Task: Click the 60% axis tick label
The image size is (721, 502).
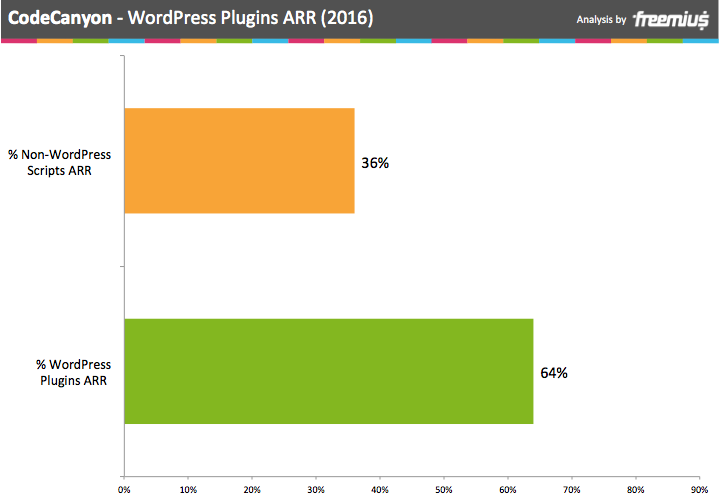Action: (x=508, y=490)
